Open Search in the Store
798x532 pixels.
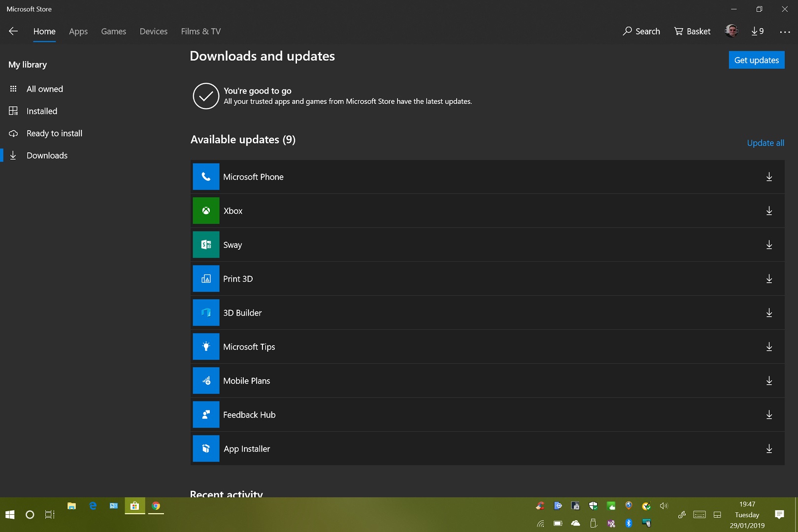(x=641, y=31)
